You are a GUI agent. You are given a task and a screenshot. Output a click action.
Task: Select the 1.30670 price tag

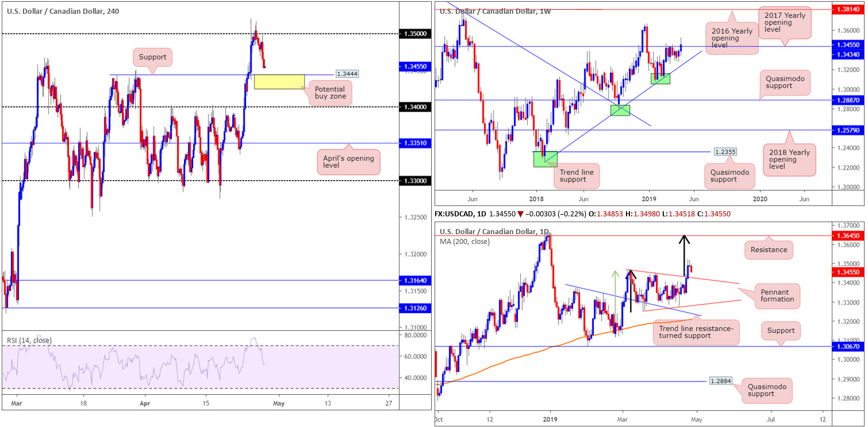(847, 346)
